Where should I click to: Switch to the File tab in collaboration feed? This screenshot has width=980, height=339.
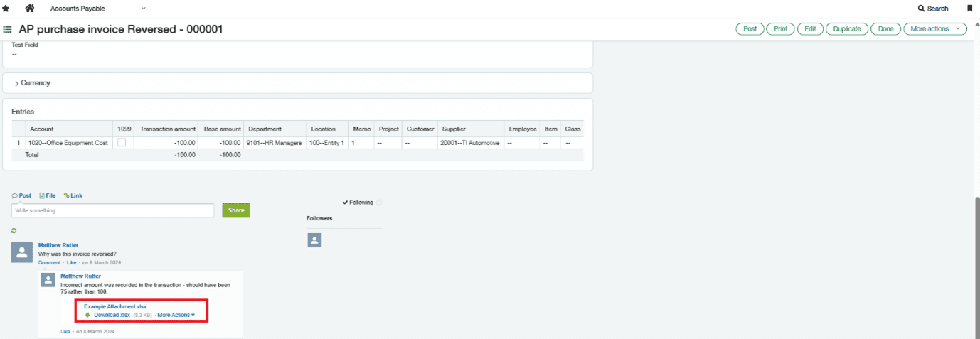coord(47,195)
